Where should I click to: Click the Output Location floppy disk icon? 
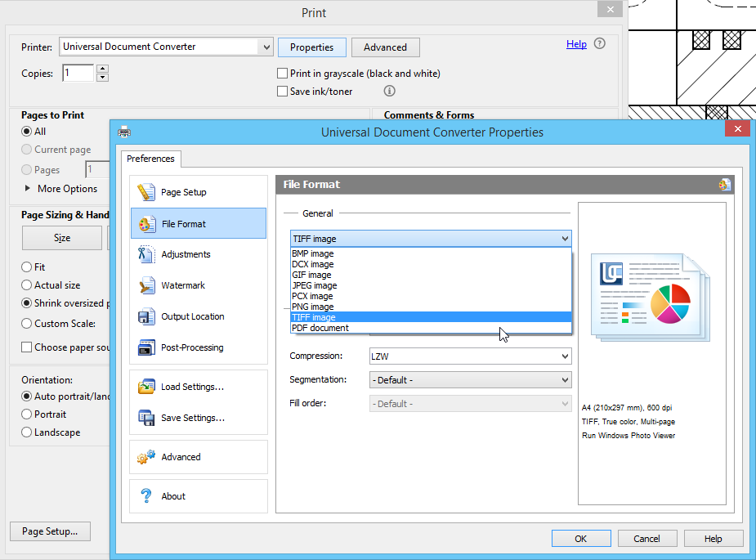(x=146, y=316)
